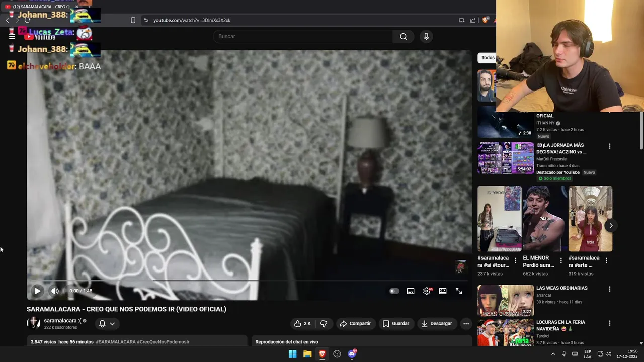Toggle the autoplay switch in the player
This screenshot has height=362, width=644.
point(394,291)
